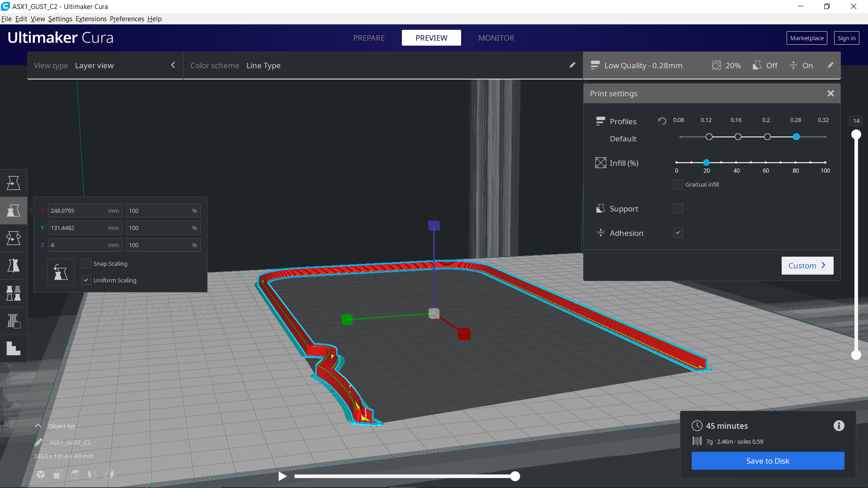Open the Extensions menu
868x488 pixels.
tap(91, 19)
